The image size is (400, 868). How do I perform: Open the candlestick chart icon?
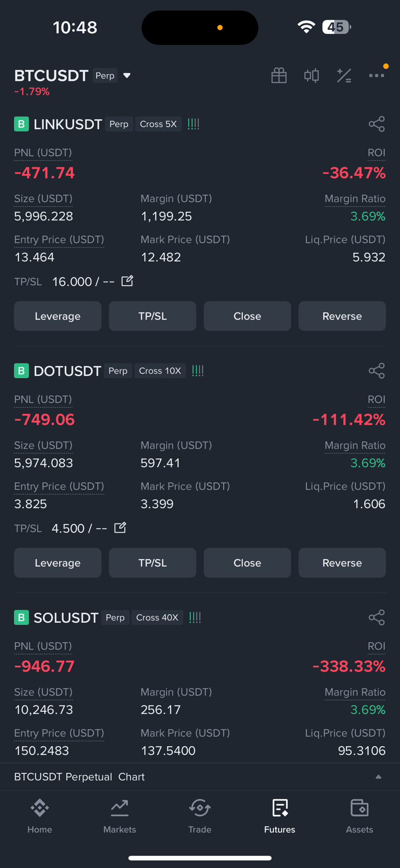312,75
